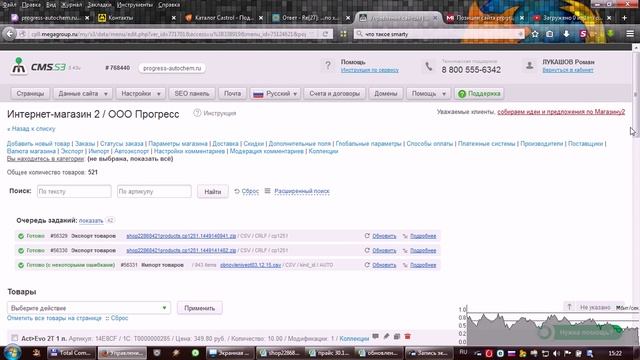Click the Страницы navigation button
The image size is (640, 360).
click(30, 93)
